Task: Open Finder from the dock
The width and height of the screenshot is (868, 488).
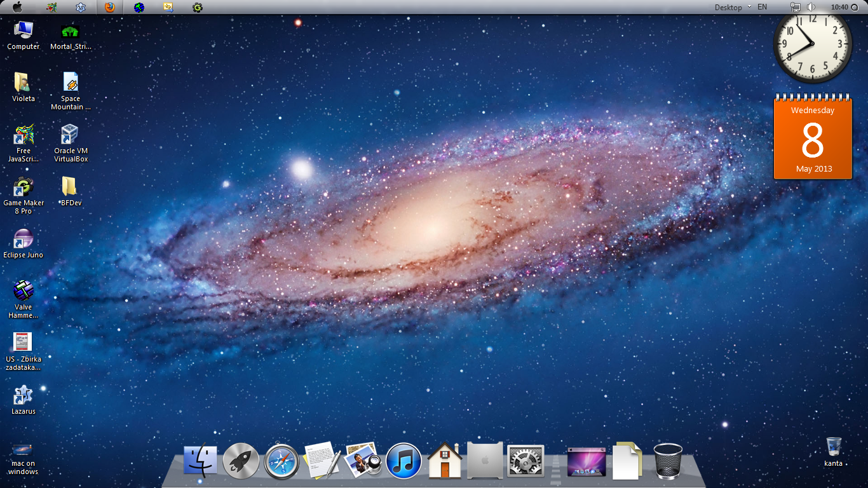Action: point(200,461)
